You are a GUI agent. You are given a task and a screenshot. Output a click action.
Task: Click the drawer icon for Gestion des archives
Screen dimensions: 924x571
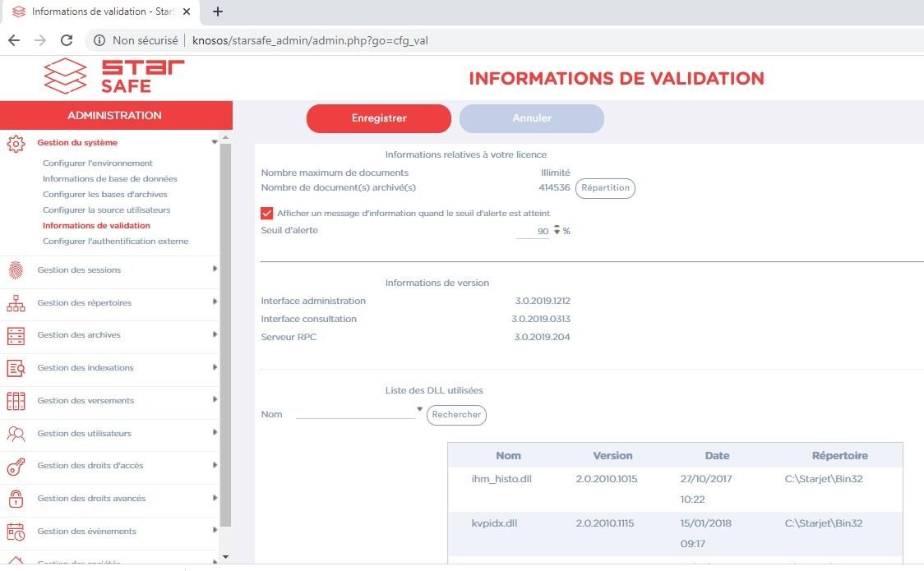(16, 335)
